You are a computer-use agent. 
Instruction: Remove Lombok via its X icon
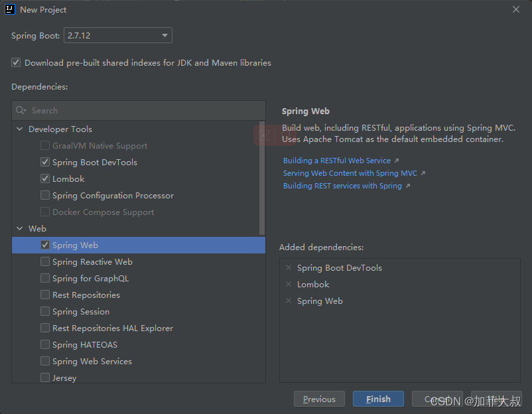click(289, 285)
